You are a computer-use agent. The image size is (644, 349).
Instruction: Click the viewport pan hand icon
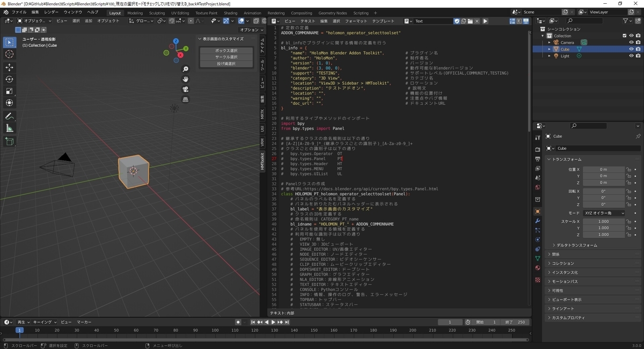186,79
